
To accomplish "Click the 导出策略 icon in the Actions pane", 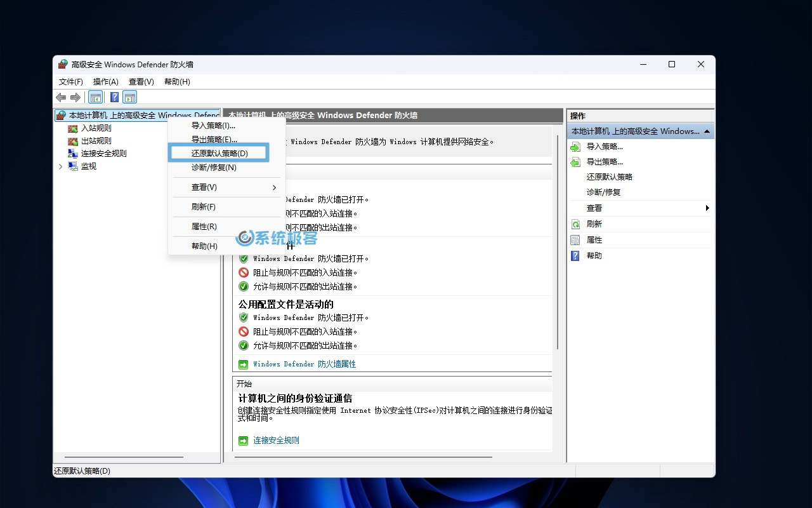I will [575, 161].
